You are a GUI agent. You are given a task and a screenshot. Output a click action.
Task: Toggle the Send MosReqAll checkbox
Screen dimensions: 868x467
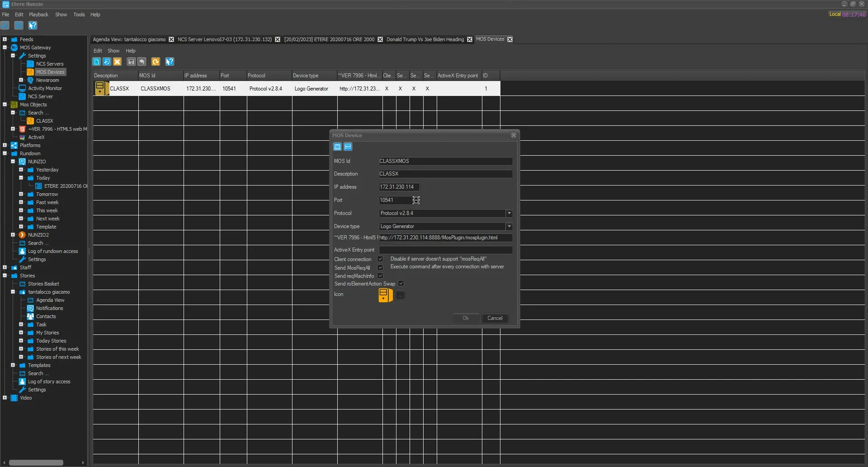click(x=380, y=268)
